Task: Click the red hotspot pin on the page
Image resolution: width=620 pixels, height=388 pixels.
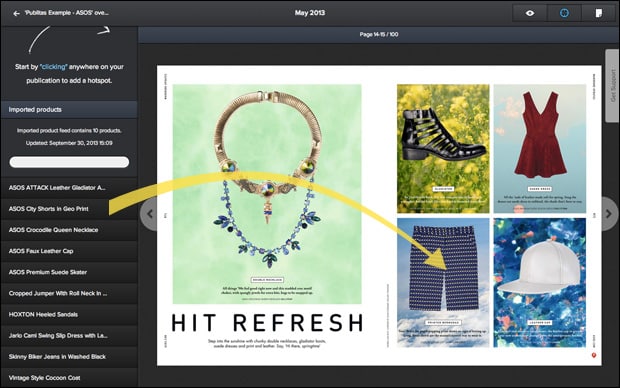Action: [x=594, y=356]
